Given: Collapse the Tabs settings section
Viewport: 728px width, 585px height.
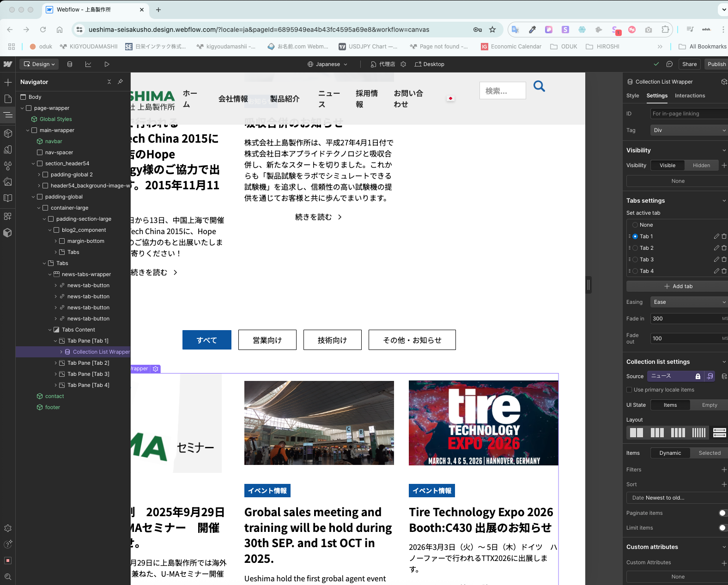Looking at the screenshot, I should tap(724, 200).
